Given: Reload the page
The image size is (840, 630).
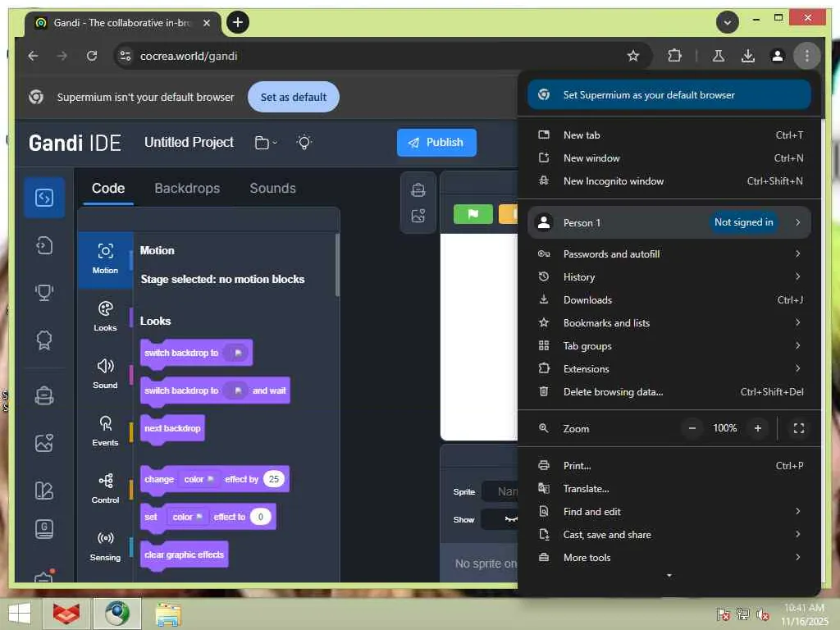Looking at the screenshot, I should click(x=92, y=56).
